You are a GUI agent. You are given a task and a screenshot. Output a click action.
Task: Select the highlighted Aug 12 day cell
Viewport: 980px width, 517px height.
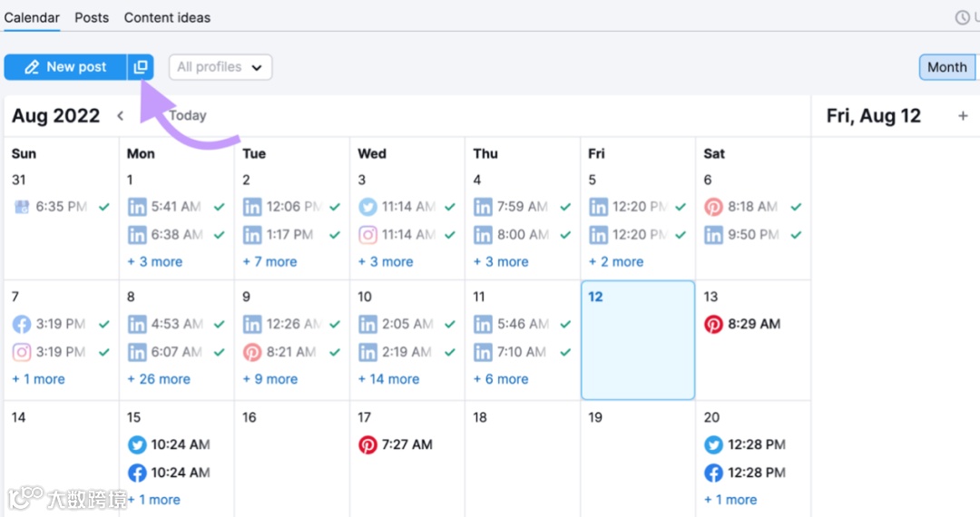638,340
